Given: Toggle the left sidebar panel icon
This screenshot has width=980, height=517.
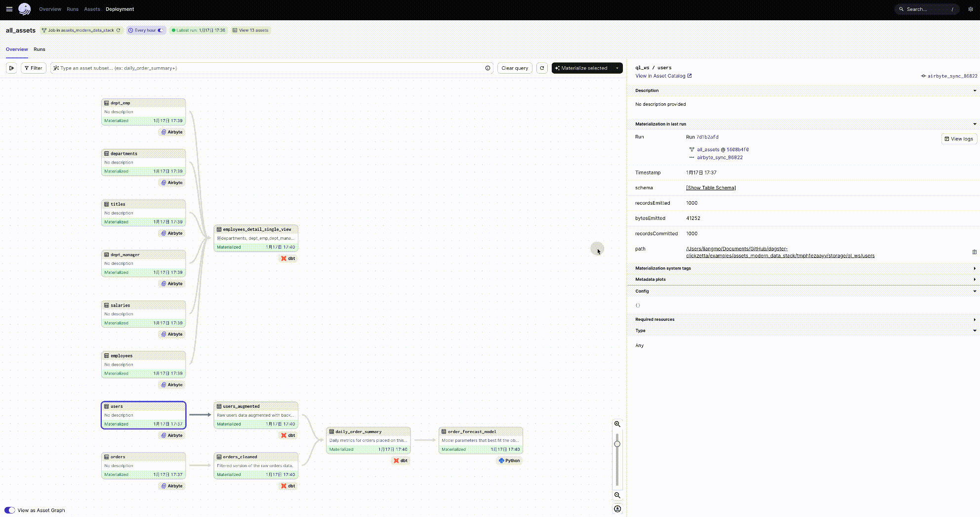Looking at the screenshot, I should point(11,68).
